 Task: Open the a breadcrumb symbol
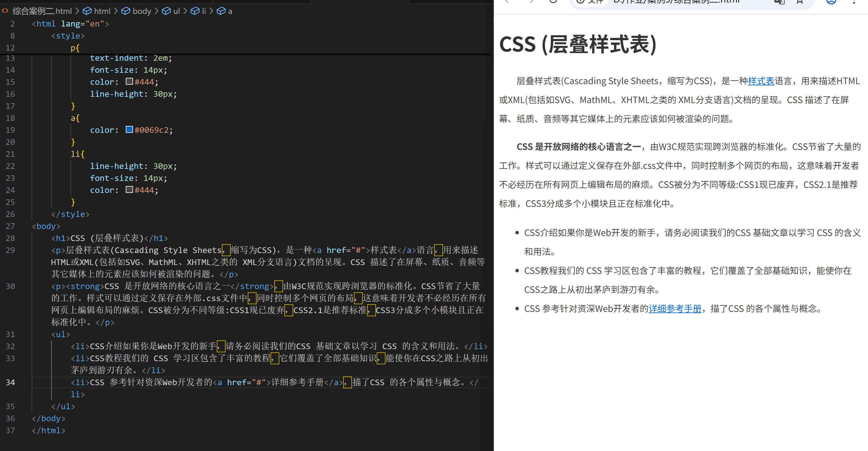click(225, 11)
